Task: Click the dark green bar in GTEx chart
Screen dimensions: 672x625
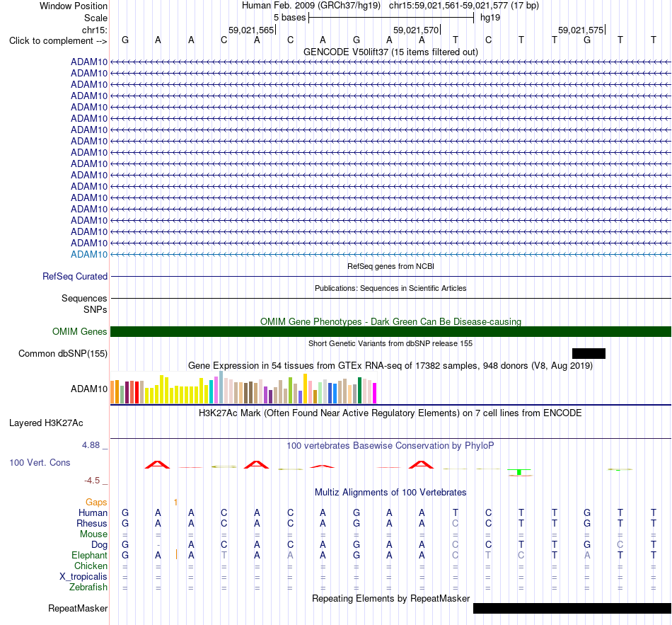Action: pos(359,390)
